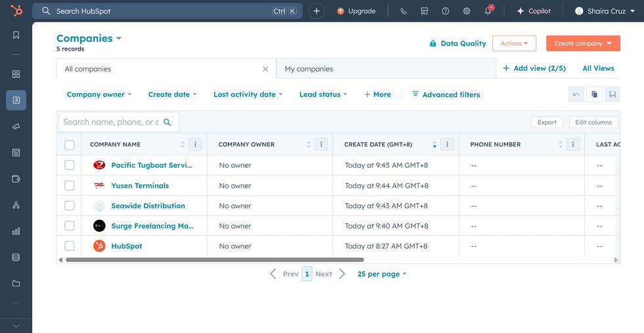
Task: Check the Yusen Terminals row checkbox
Action: (70, 185)
